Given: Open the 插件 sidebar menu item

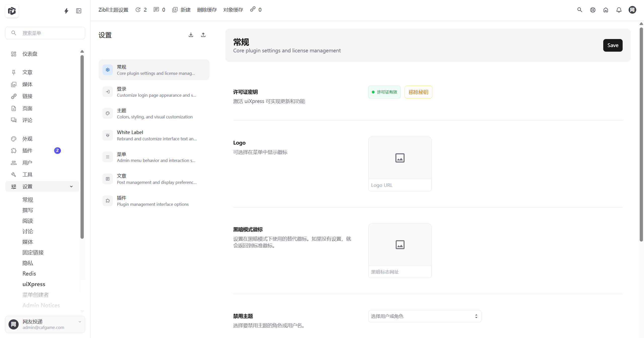Looking at the screenshot, I should (27, 151).
